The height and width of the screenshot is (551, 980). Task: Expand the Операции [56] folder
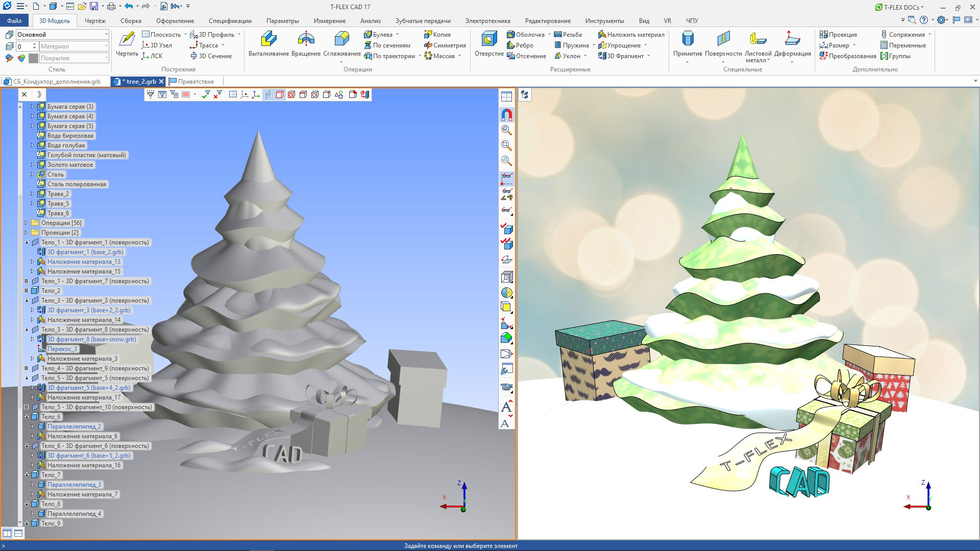tap(27, 223)
